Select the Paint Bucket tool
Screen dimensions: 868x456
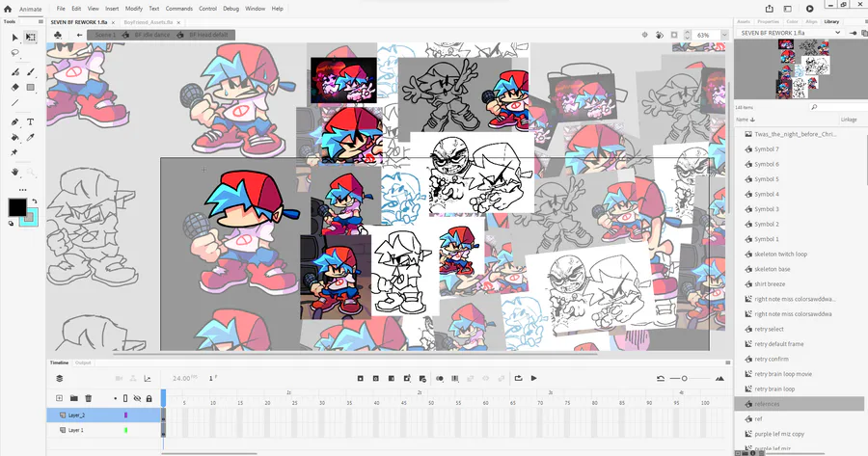(x=14, y=137)
